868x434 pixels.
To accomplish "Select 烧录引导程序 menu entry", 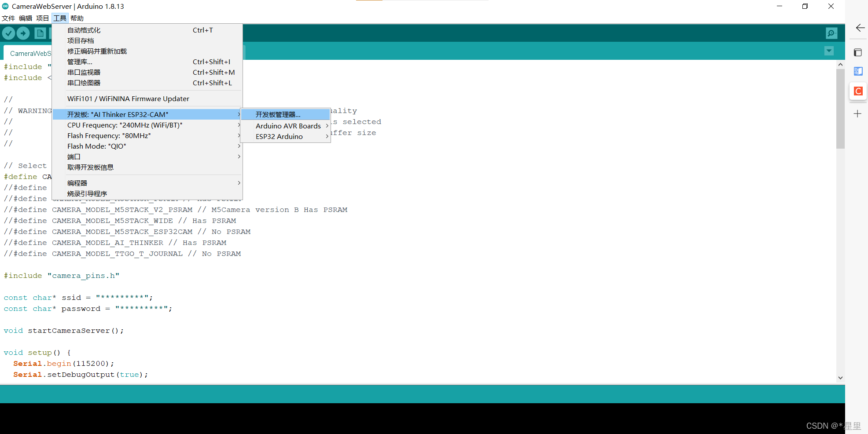I will [x=147, y=194].
